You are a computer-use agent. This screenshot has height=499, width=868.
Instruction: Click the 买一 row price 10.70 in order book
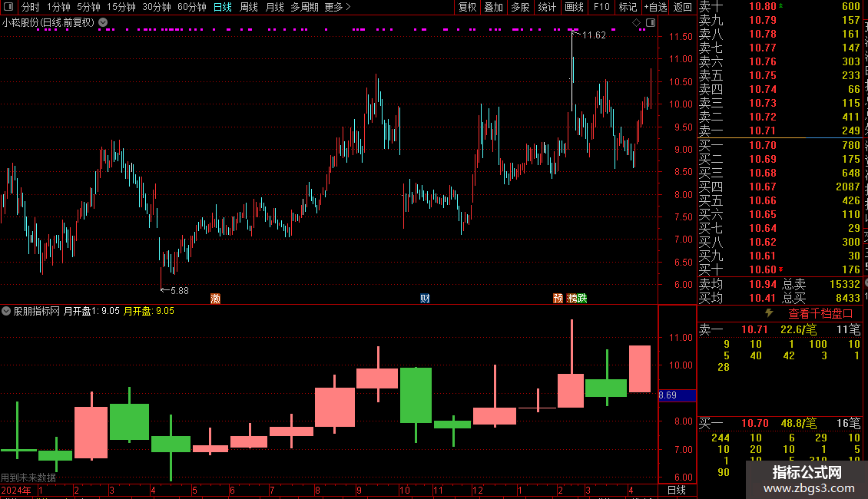(x=762, y=145)
